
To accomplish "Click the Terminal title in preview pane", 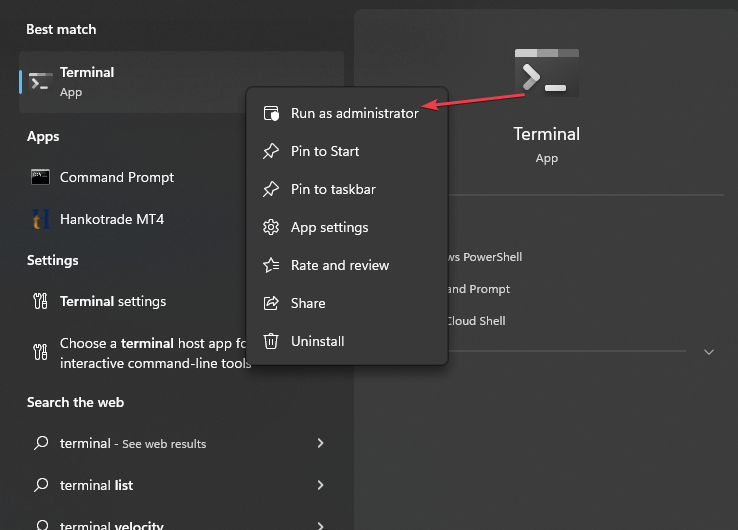I will pyautogui.click(x=546, y=134).
